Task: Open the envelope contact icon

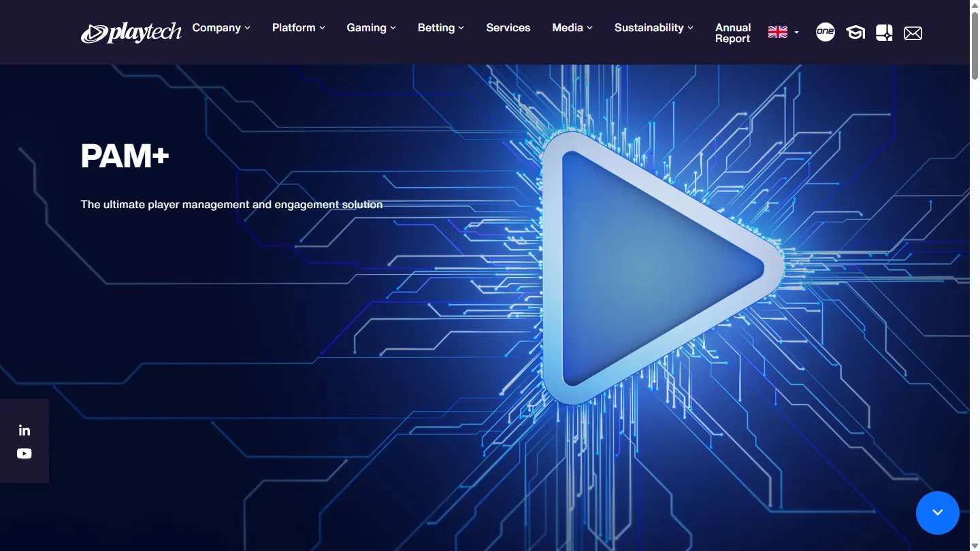Action: 913,33
